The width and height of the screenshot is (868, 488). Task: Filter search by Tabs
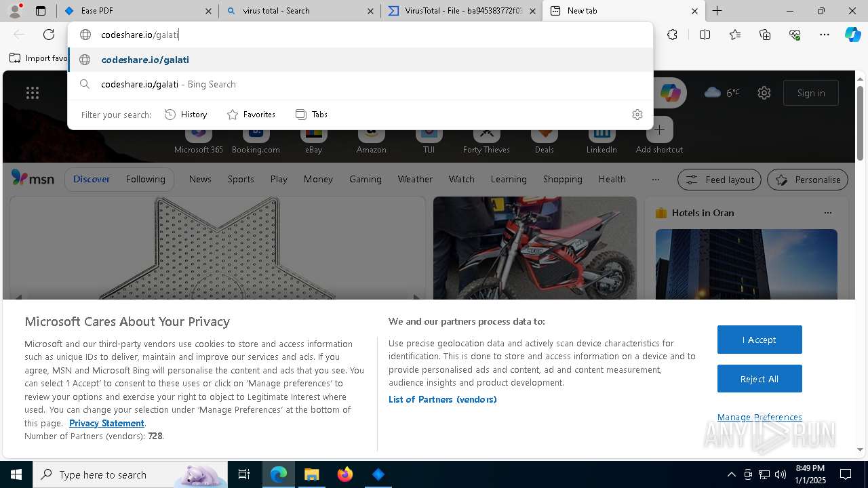click(312, 115)
